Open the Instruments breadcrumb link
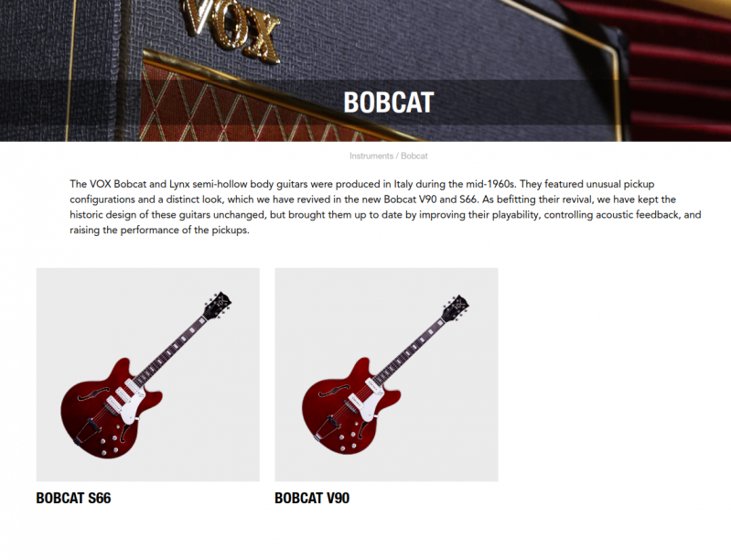The width and height of the screenshot is (731, 560). [x=371, y=156]
